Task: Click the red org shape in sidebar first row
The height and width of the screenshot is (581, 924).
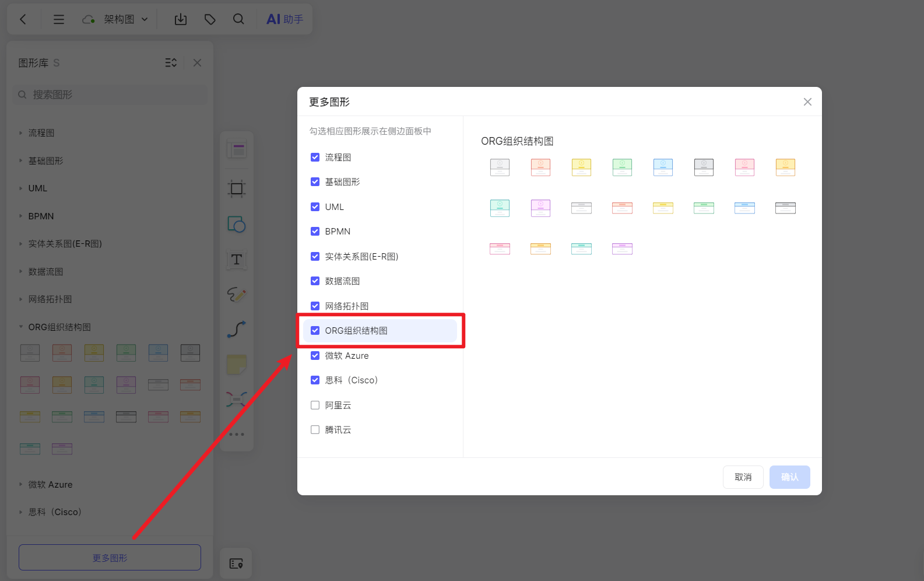Action: [x=62, y=352]
